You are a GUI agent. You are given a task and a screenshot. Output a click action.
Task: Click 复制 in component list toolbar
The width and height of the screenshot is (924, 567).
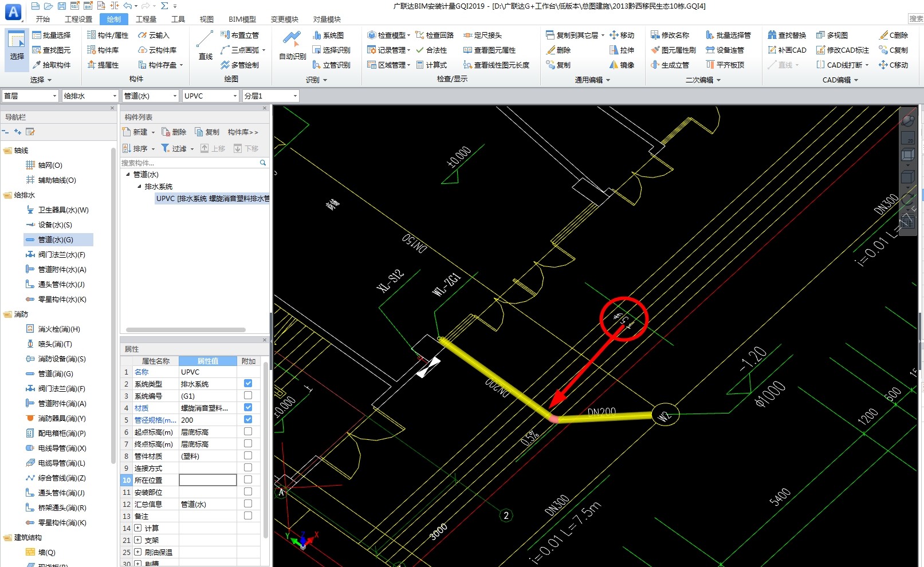[207, 132]
